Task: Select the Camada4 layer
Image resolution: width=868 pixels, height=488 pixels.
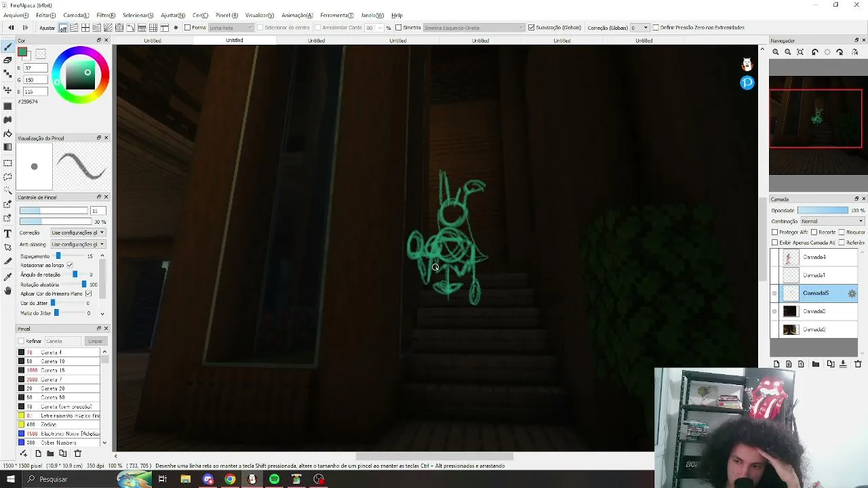Action: tap(814, 258)
